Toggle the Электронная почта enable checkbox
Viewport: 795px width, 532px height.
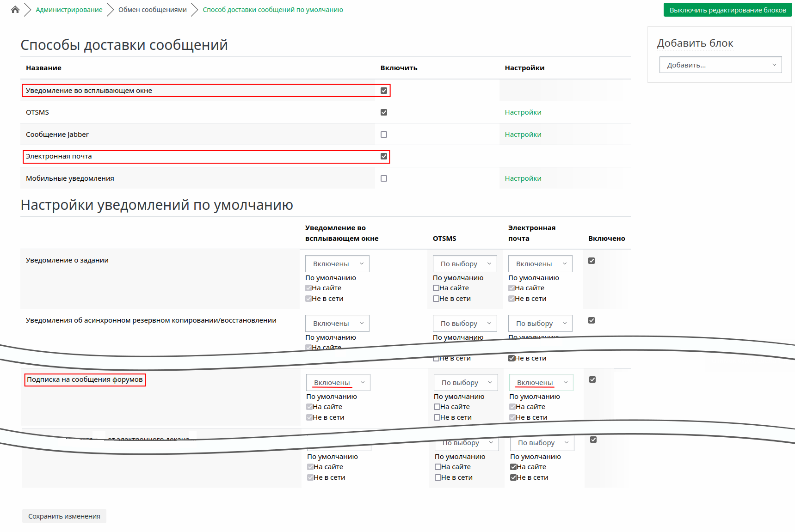[x=384, y=156]
